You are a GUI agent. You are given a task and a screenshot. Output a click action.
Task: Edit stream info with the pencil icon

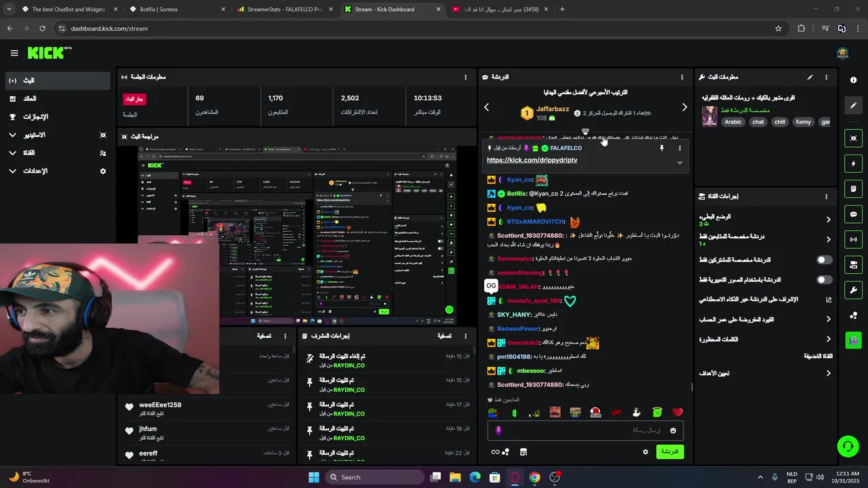point(810,77)
